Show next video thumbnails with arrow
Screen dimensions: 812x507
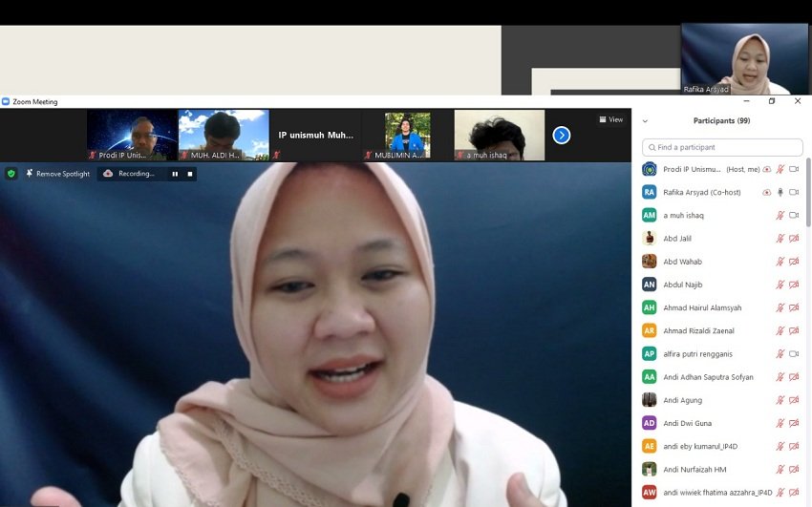click(562, 135)
